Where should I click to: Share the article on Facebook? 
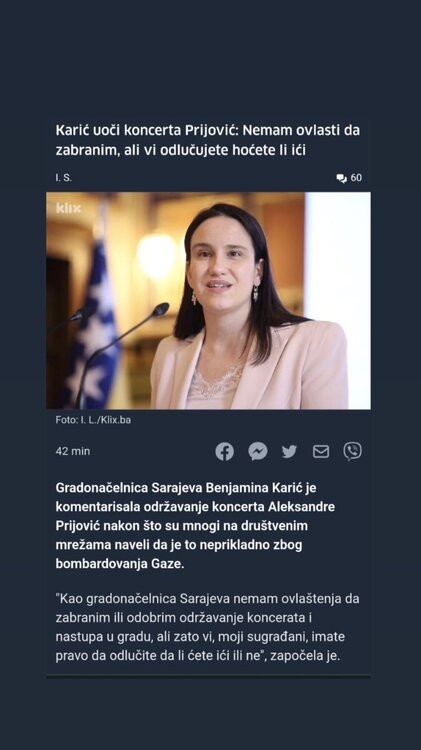point(224,451)
